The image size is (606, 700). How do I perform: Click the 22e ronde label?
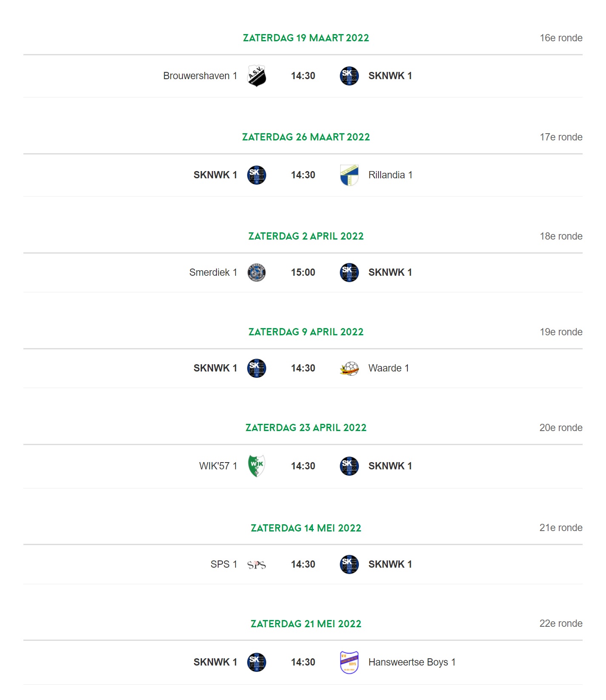561,623
